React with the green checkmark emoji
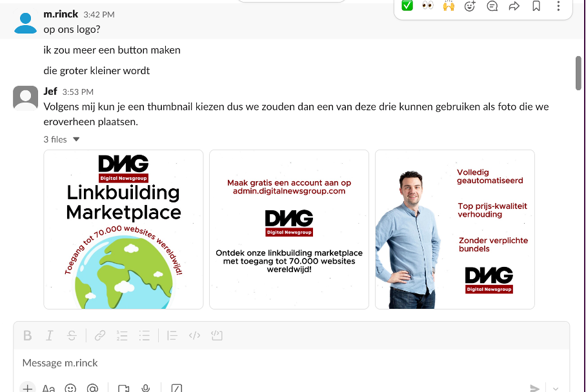This screenshot has height=392, width=586. click(407, 6)
